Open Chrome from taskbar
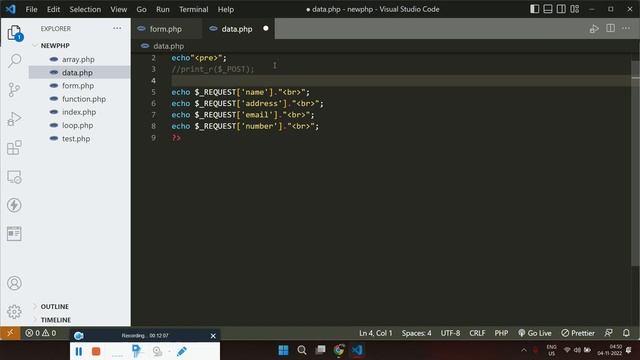The width and height of the screenshot is (640, 360). coord(339,350)
